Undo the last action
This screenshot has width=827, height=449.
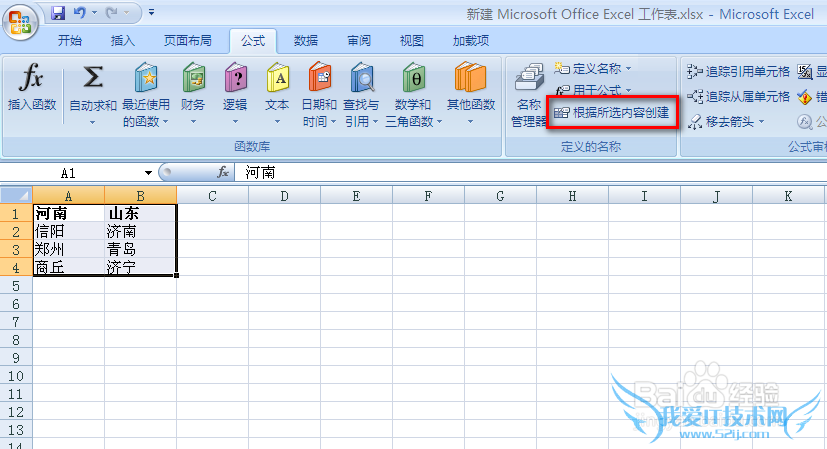[79, 13]
